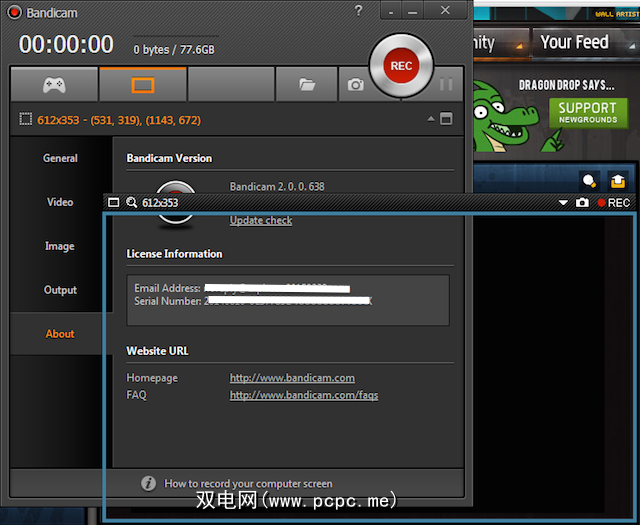640x525 pixels.
Task: Click Newgrounds search magnifier icon
Action: click(589, 180)
